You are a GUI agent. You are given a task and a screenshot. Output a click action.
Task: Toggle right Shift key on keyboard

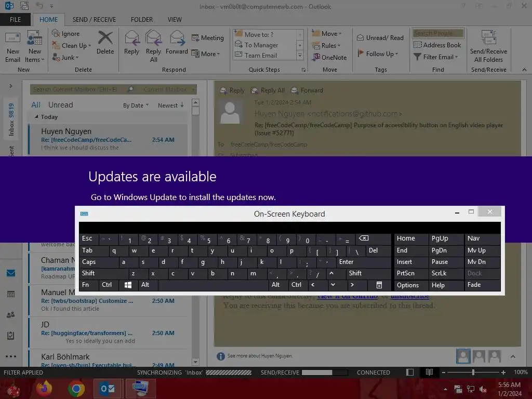point(368,273)
